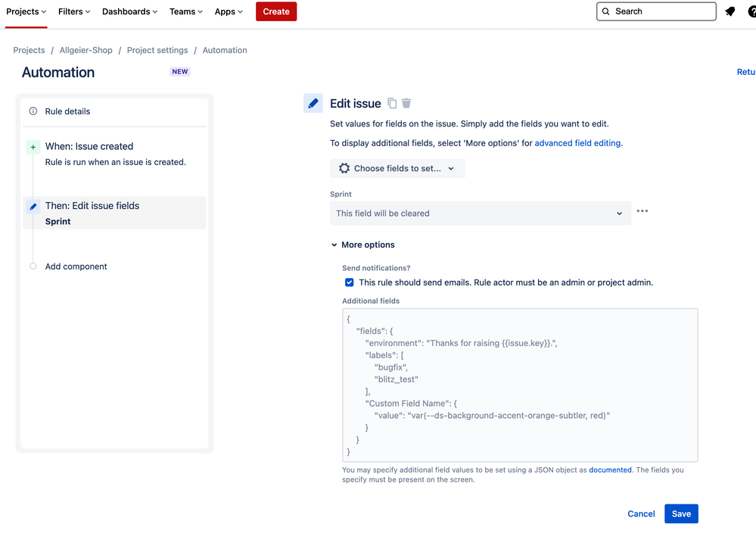Click the pencil icon on Then: Edit issue fields
The height and width of the screenshot is (543, 756).
[x=33, y=205]
